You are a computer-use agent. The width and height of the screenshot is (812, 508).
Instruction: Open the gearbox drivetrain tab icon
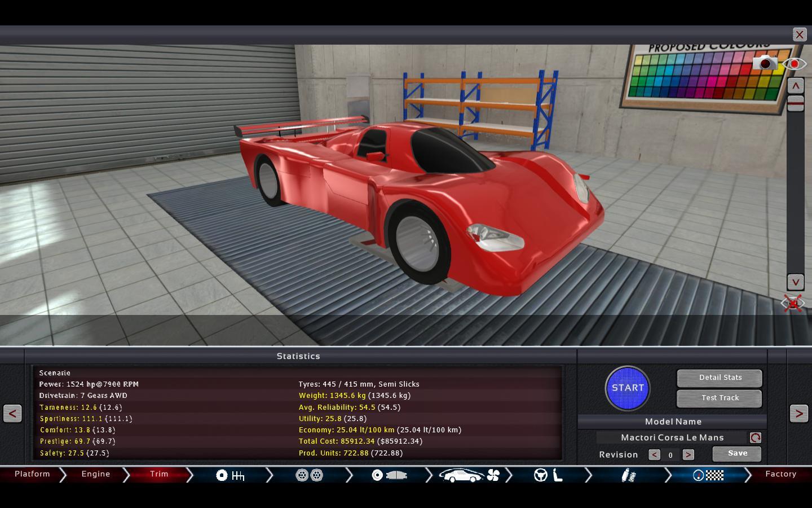(230, 475)
